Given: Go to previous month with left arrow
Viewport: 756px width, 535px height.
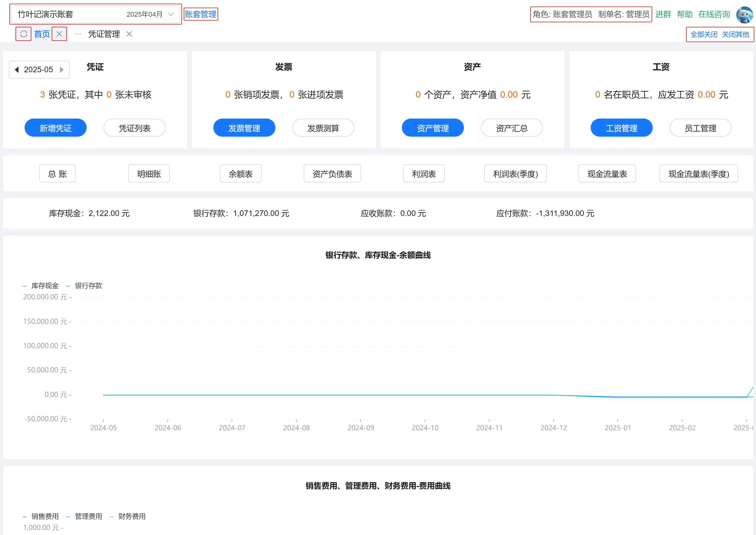Looking at the screenshot, I should click(17, 69).
